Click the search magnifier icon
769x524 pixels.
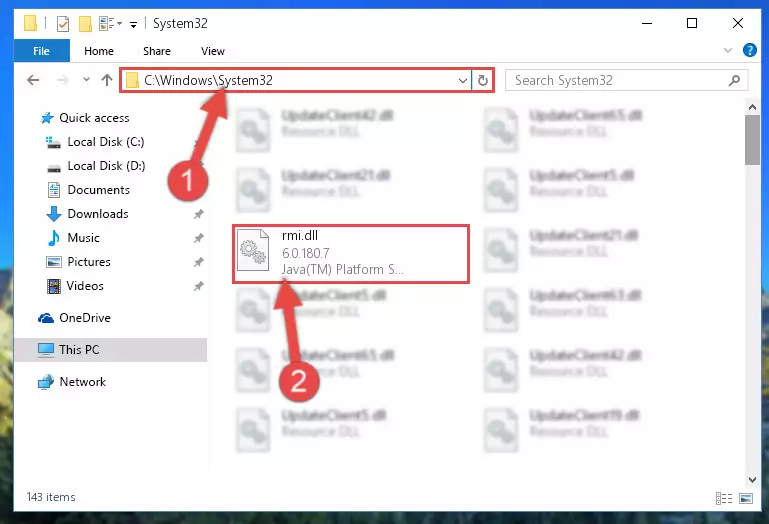(734, 80)
